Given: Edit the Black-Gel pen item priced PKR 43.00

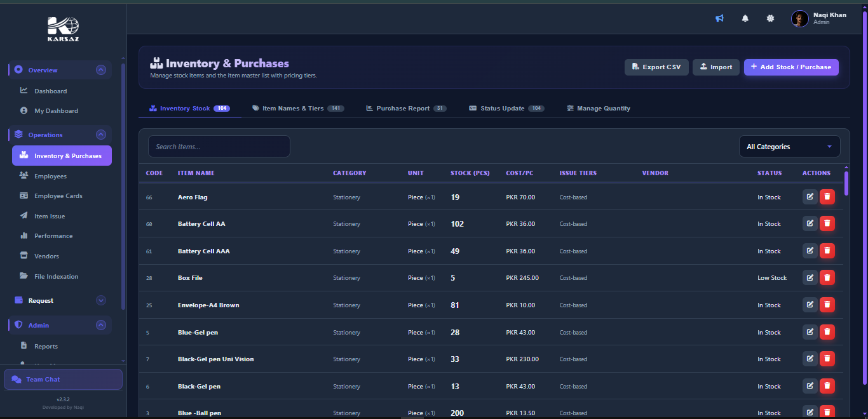Looking at the screenshot, I should coord(810,386).
